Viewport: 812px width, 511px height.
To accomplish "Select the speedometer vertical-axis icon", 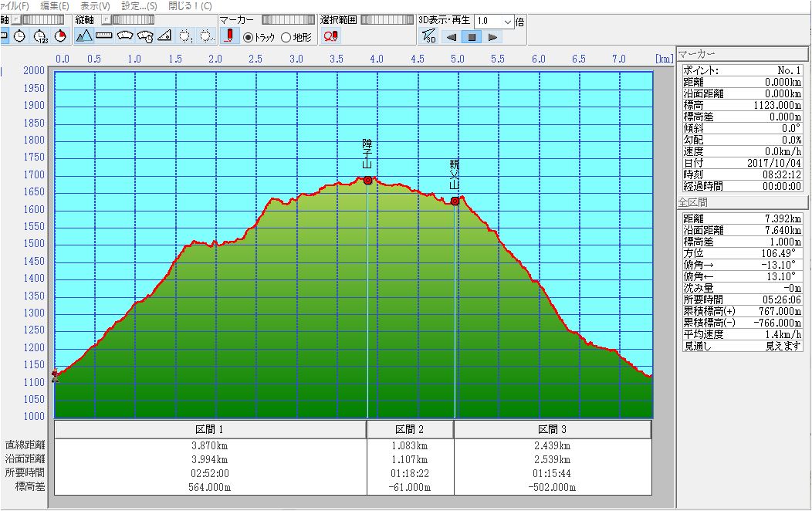I will [x=125, y=36].
